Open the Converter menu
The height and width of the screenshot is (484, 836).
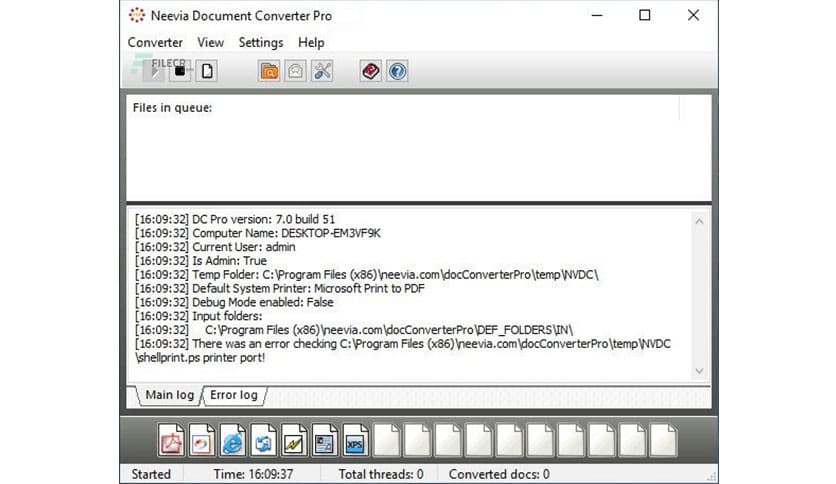pos(155,43)
